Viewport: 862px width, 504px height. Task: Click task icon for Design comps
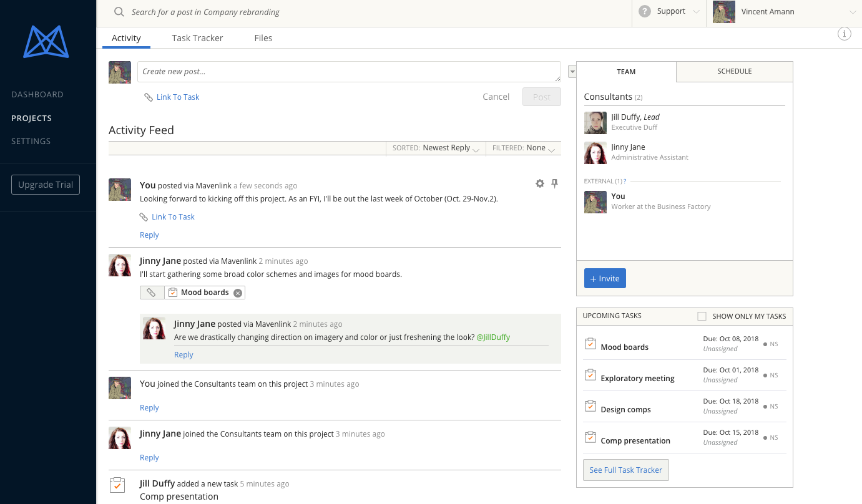pos(590,406)
